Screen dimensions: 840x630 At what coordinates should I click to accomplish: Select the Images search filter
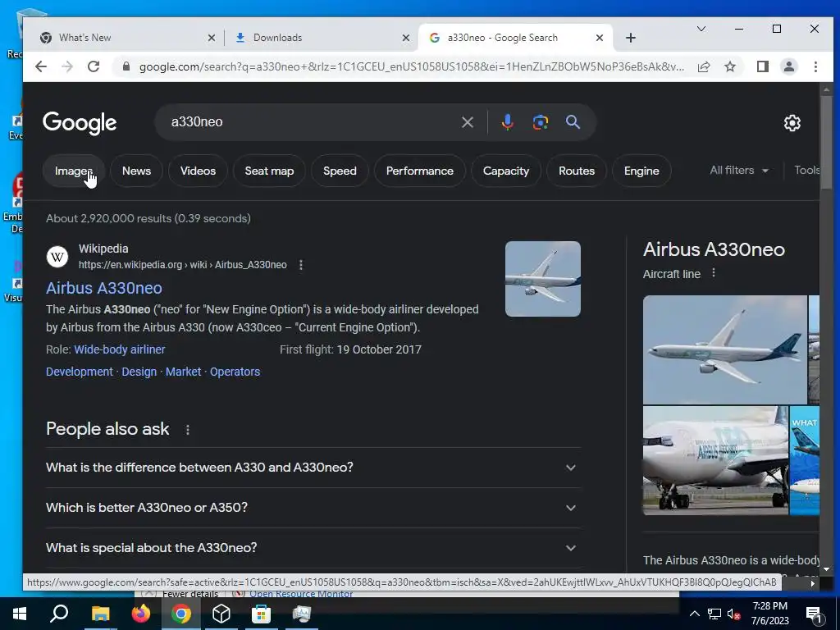click(x=73, y=171)
